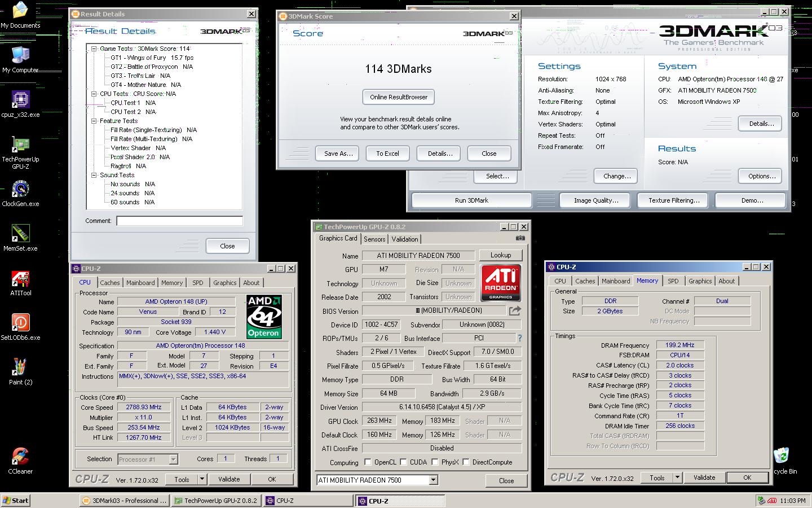Click Comment input field in Result Details
812x508 pixels.
pos(179,221)
